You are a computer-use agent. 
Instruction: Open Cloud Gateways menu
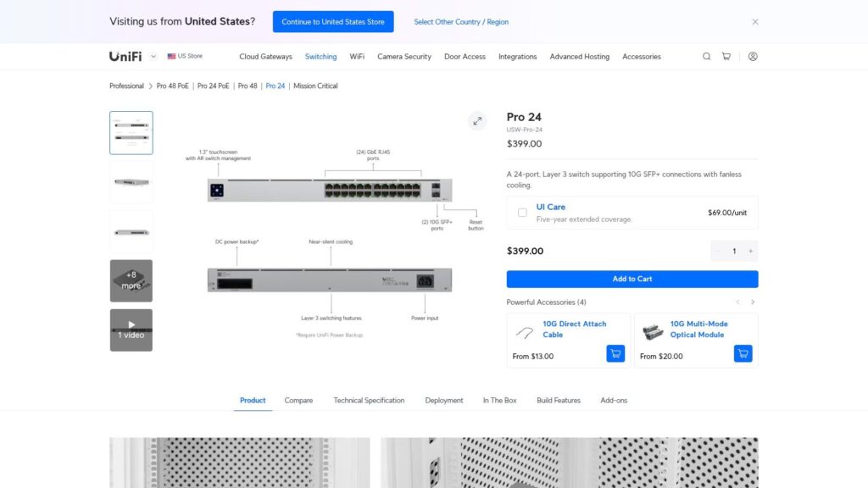[x=265, y=57]
